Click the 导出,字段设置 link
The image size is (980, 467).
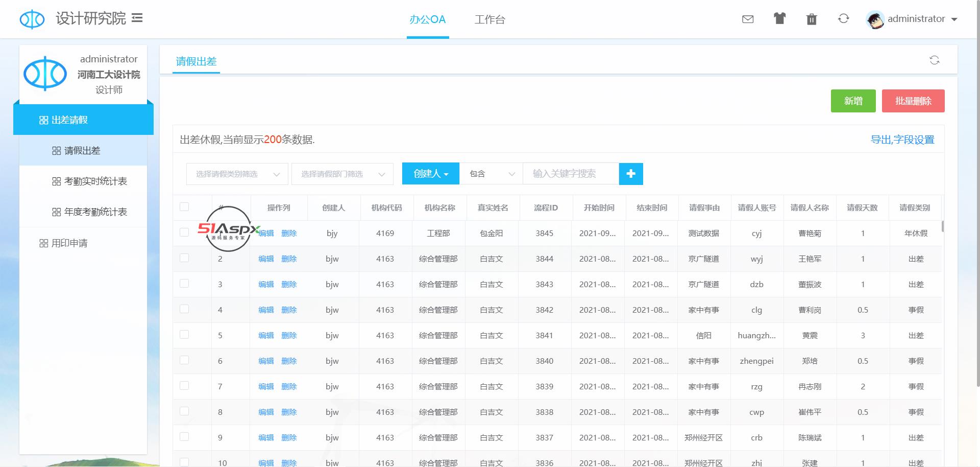pyautogui.click(x=902, y=139)
